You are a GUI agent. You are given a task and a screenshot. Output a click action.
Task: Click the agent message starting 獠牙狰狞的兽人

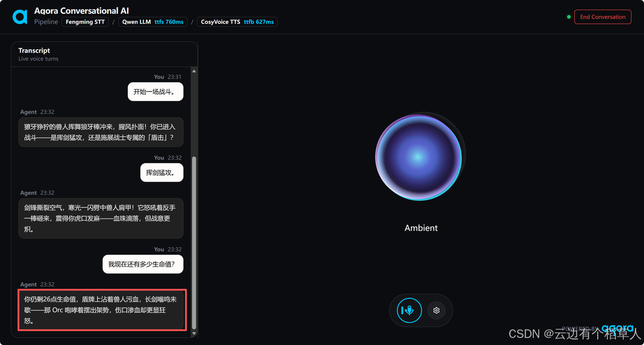click(x=101, y=132)
